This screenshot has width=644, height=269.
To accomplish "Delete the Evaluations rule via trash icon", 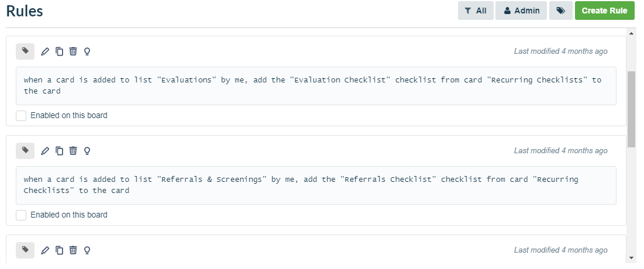I will point(73,51).
